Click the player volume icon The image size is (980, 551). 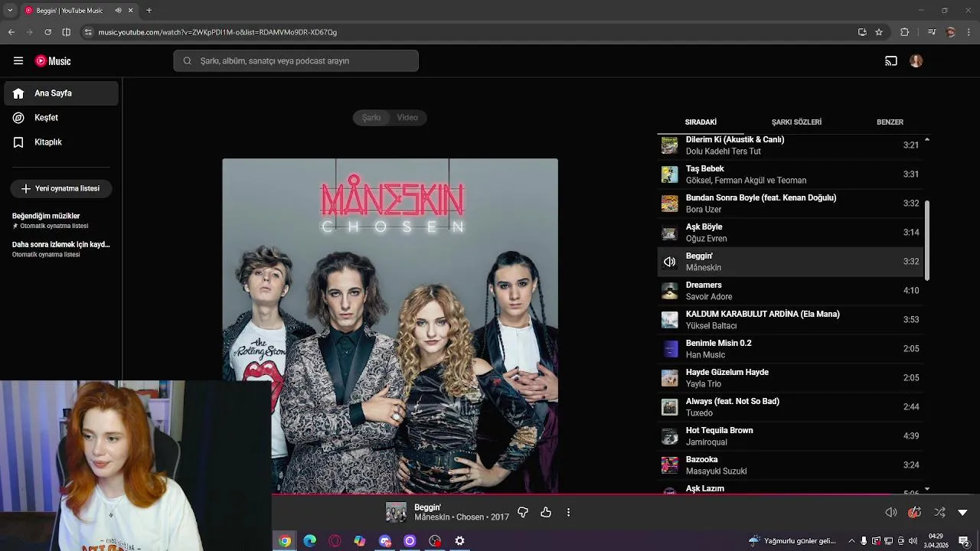coord(891,512)
